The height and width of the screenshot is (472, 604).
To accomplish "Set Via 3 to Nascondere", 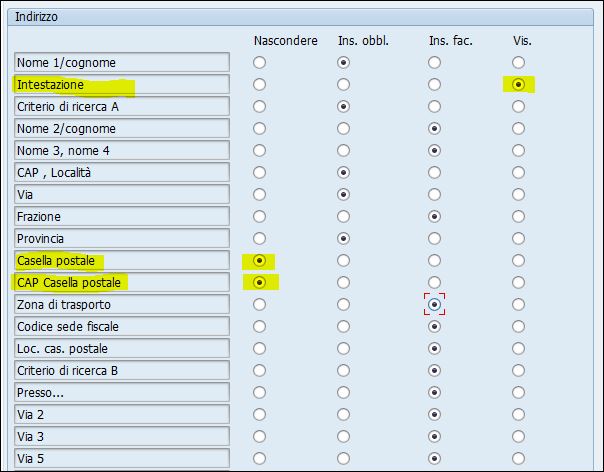I will (259, 436).
